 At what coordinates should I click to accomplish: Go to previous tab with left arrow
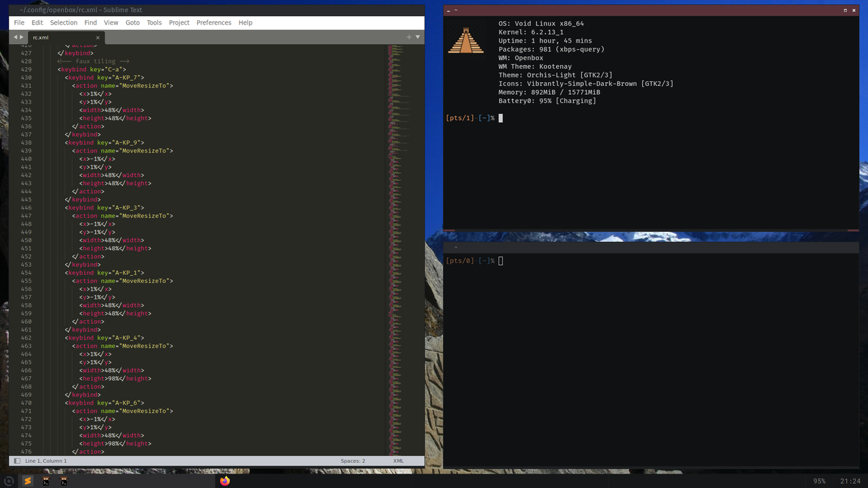pyautogui.click(x=16, y=37)
